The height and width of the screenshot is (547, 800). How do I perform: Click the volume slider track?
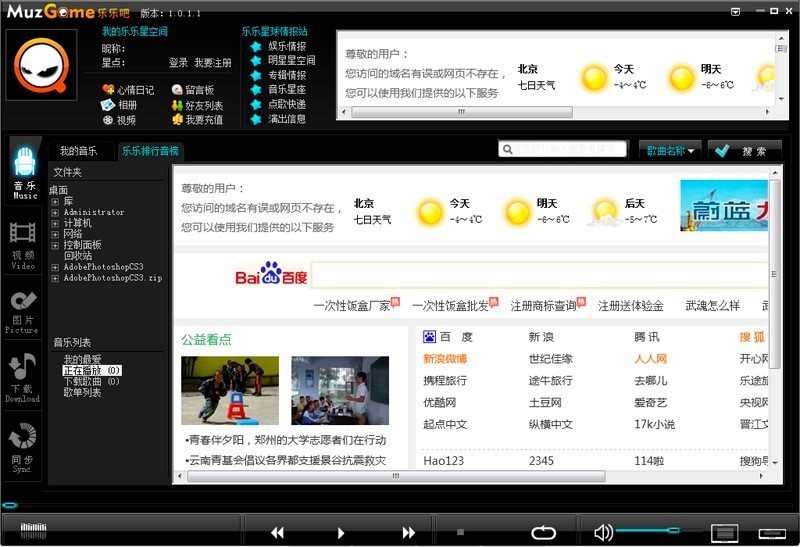(x=650, y=530)
